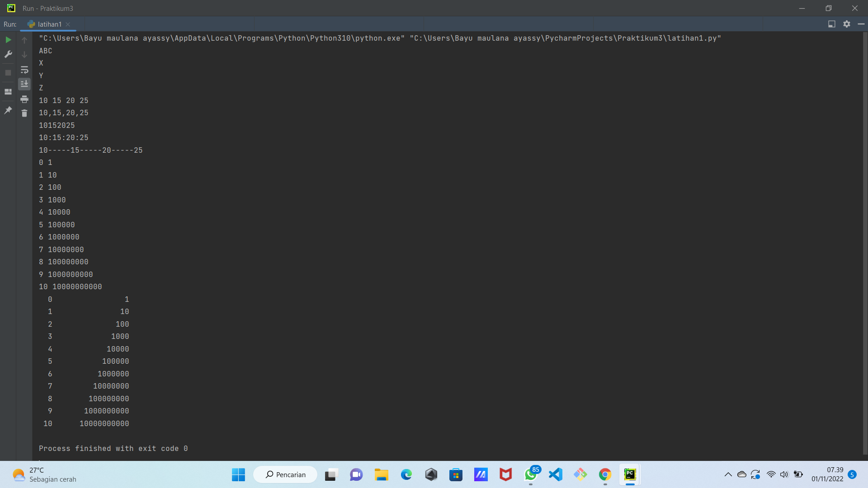Click the Windows Start button
The width and height of the screenshot is (868, 488).
[x=238, y=474]
